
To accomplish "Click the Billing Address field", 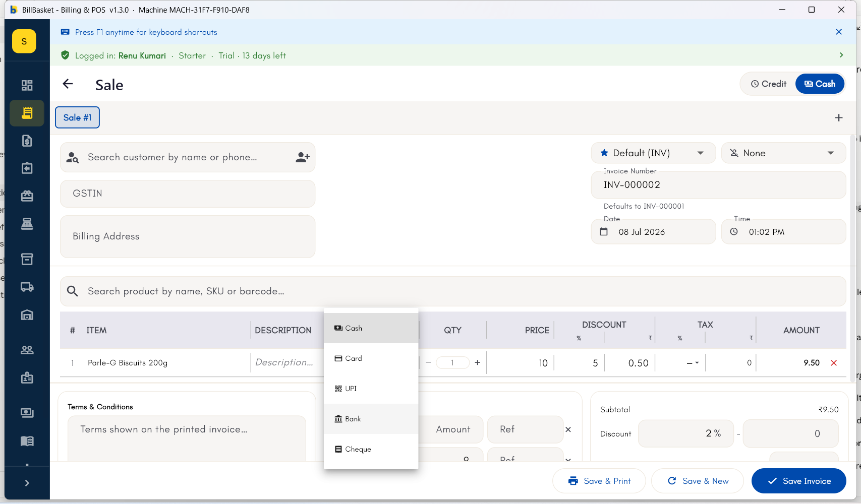I will [188, 236].
